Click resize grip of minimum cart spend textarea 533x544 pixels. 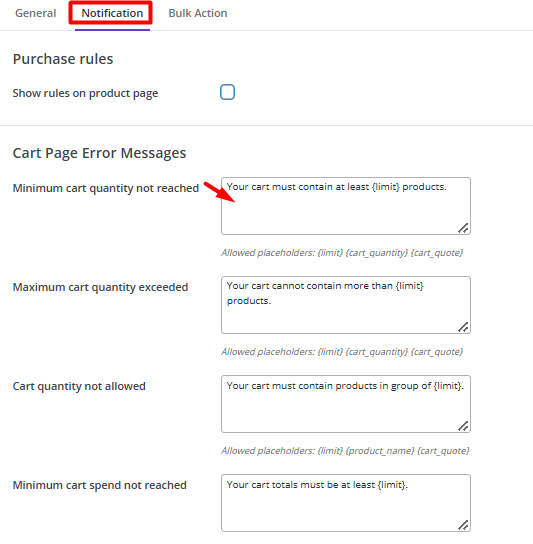pyautogui.click(x=463, y=525)
